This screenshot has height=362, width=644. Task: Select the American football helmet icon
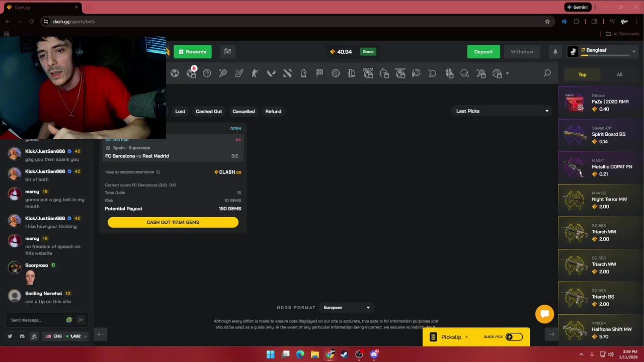pos(464,73)
